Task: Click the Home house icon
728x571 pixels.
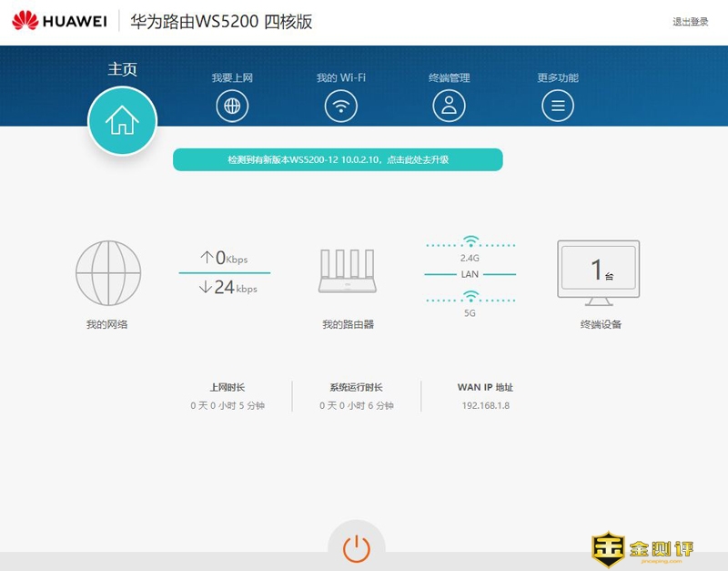Action: (x=122, y=121)
